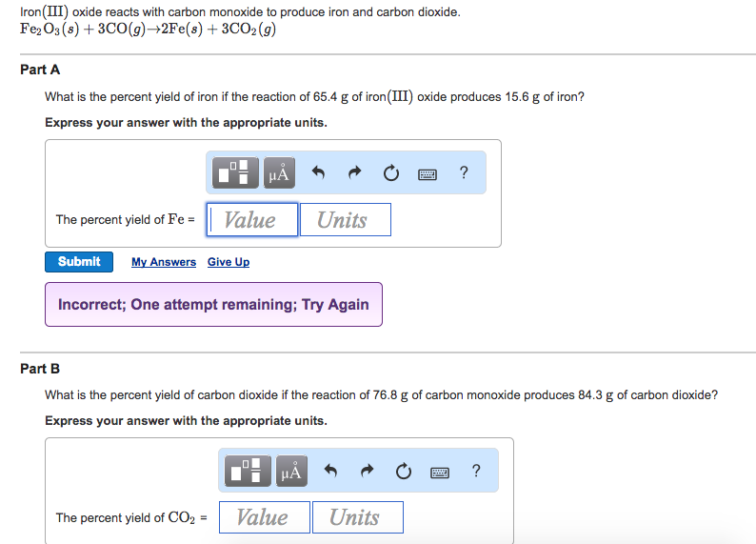This screenshot has width=756, height=544.
Task: Focus the Value field for CO2 percent yield
Action: [x=265, y=517]
